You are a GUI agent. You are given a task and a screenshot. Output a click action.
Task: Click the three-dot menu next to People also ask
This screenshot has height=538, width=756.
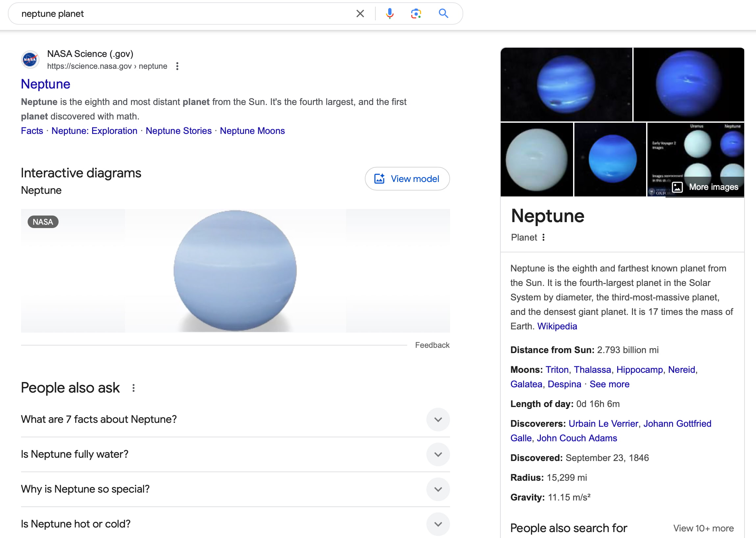click(135, 387)
